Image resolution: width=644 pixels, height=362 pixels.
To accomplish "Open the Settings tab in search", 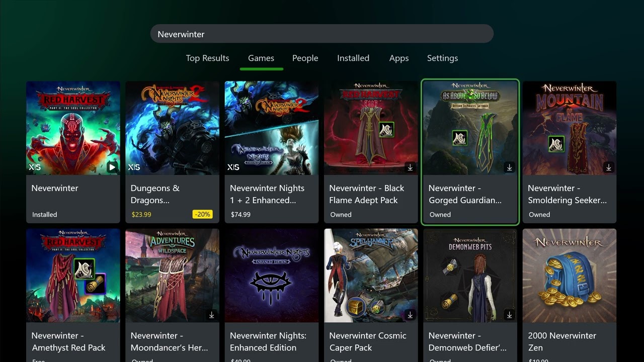I will tap(442, 58).
